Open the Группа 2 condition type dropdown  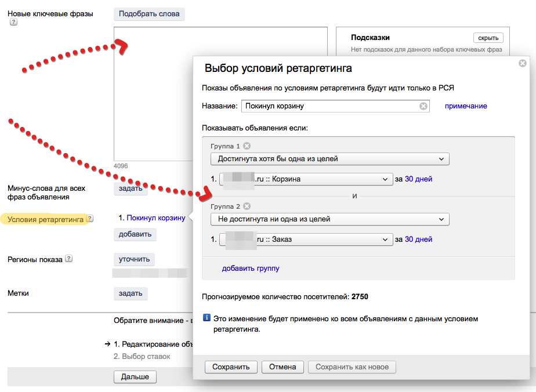click(x=329, y=219)
